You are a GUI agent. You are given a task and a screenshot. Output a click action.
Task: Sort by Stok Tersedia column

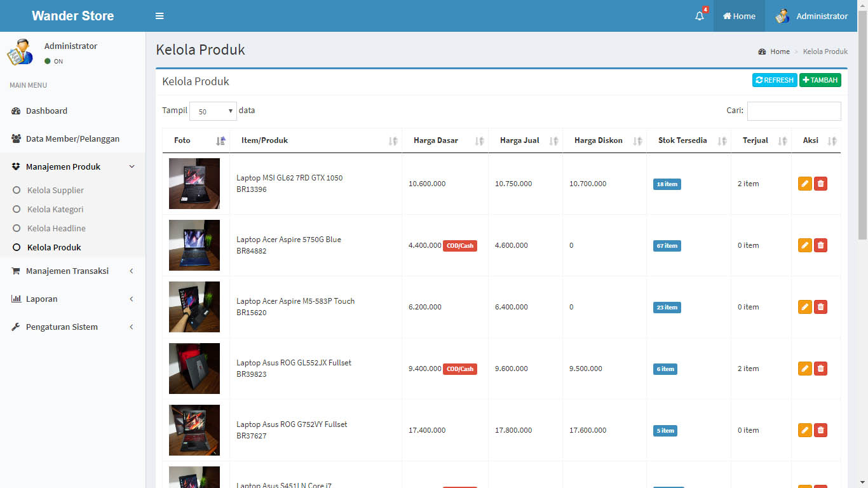point(689,140)
